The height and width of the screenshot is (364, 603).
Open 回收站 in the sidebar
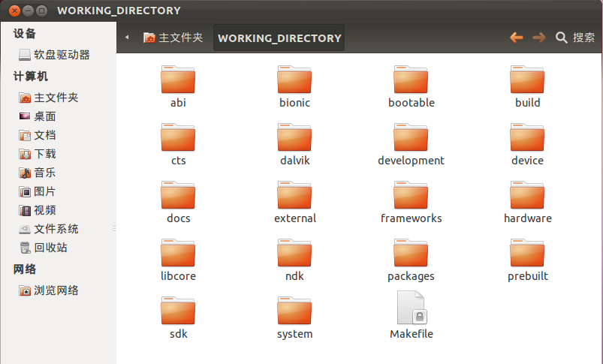44,248
